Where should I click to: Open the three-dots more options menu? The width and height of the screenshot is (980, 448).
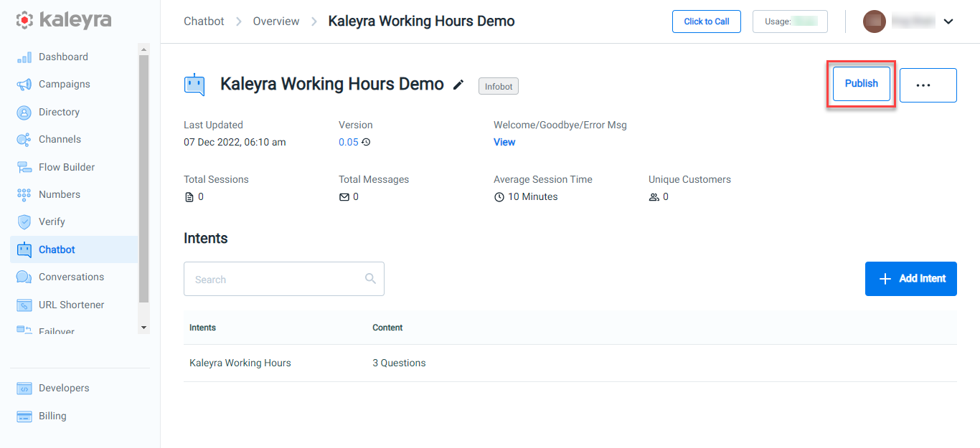[x=928, y=85]
